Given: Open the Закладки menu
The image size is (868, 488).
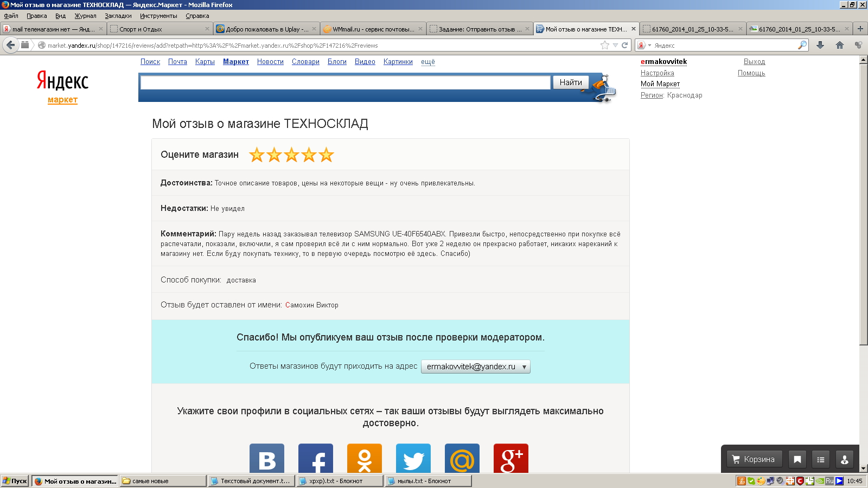Looking at the screenshot, I should (x=118, y=16).
